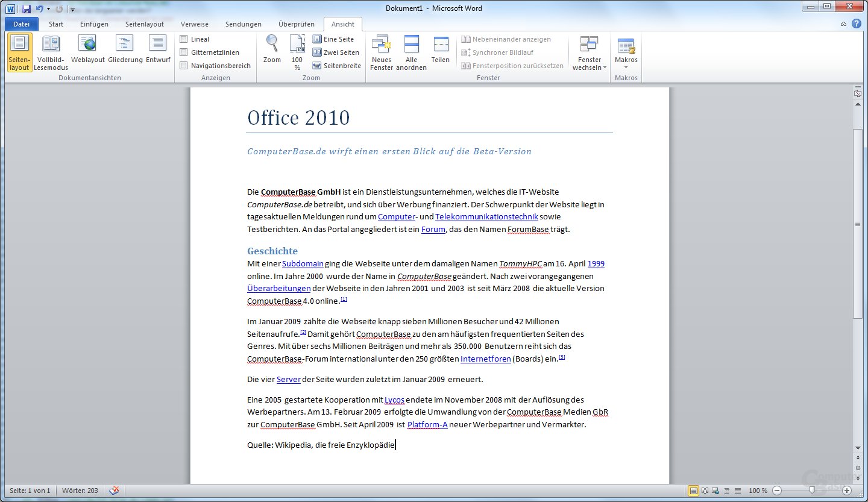Screen dimensions: 868x502
Task: Switch to the Überprüfen tab
Action: 297,24
